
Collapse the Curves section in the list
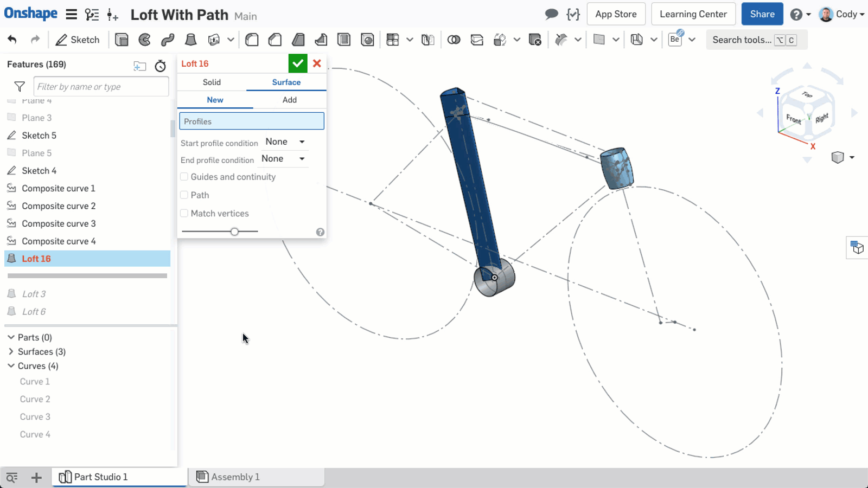[x=10, y=366]
